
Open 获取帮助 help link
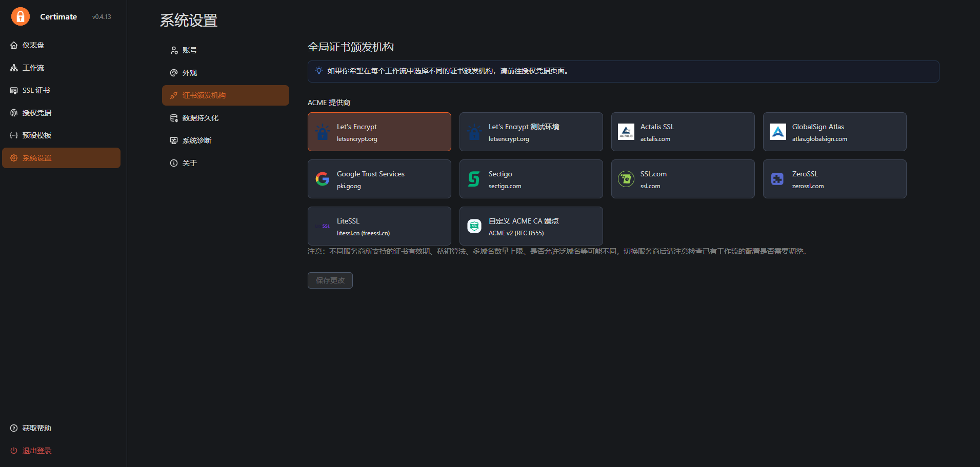36,428
